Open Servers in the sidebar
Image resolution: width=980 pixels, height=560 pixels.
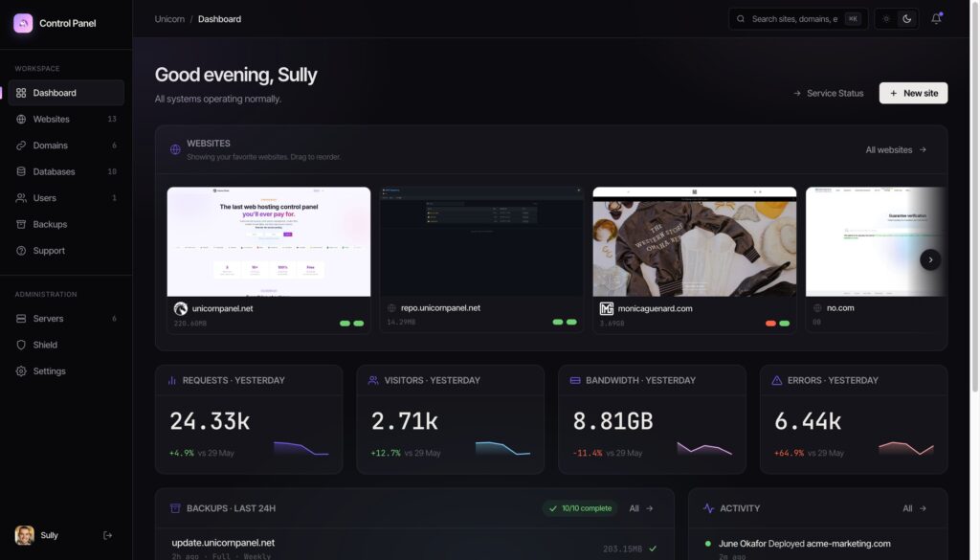[66, 318]
